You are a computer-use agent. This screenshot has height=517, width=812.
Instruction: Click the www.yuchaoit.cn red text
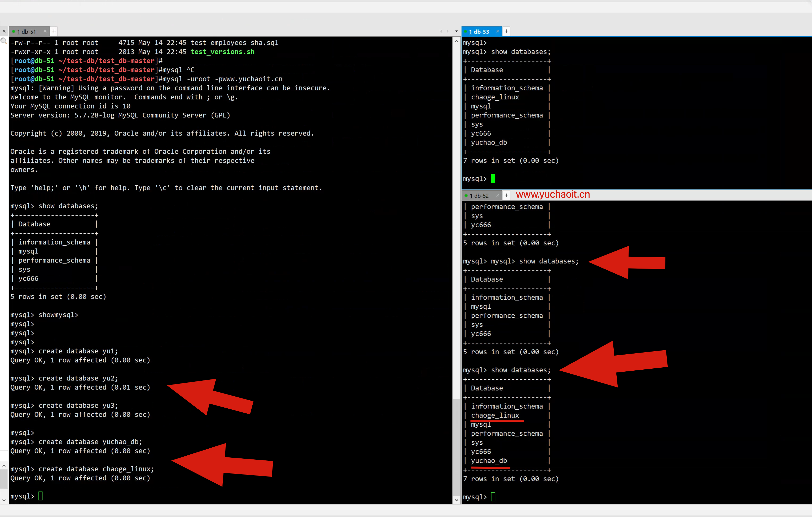pos(553,195)
